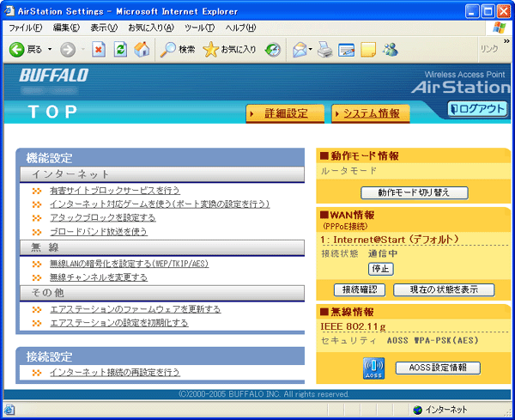Click arrow bullet beside 無線チャンネルを変更する
Image resolution: width=515 pixels, height=420 pixels.
(x=37, y=278)
